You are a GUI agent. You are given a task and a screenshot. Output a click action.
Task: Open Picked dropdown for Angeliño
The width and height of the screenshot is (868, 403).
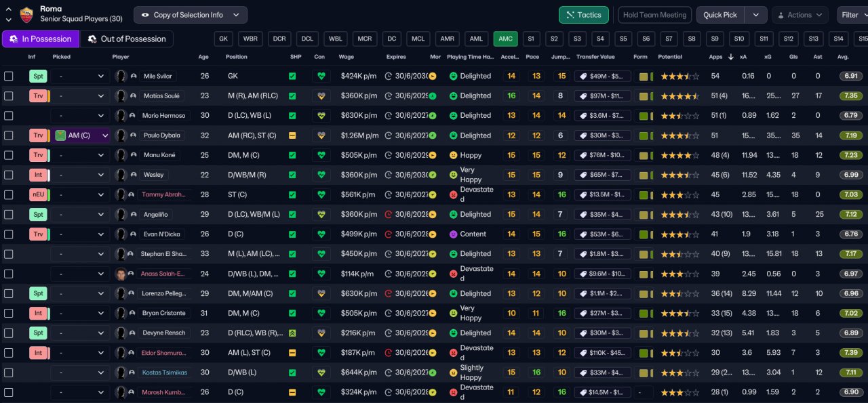pos(81,215)
